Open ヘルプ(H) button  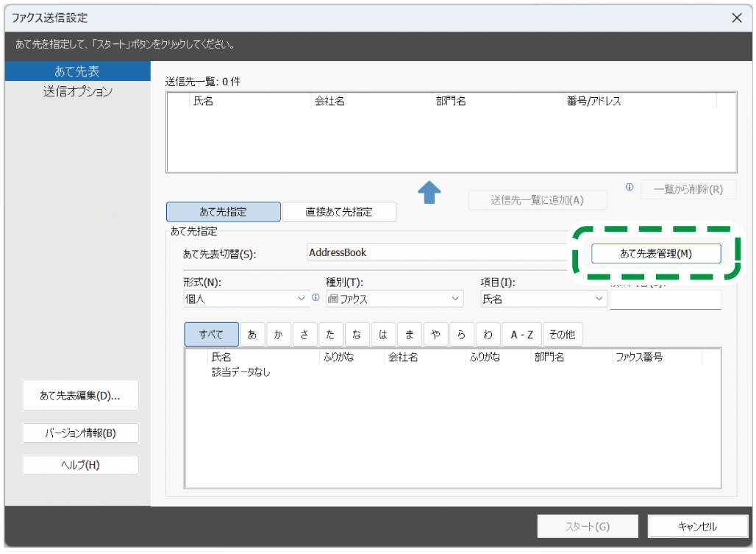coord(80,465)
